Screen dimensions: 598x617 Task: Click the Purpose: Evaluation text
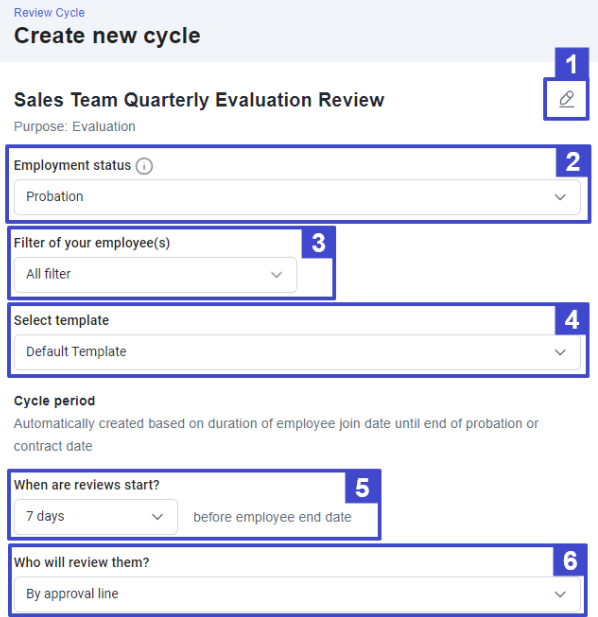click(74, 127)
